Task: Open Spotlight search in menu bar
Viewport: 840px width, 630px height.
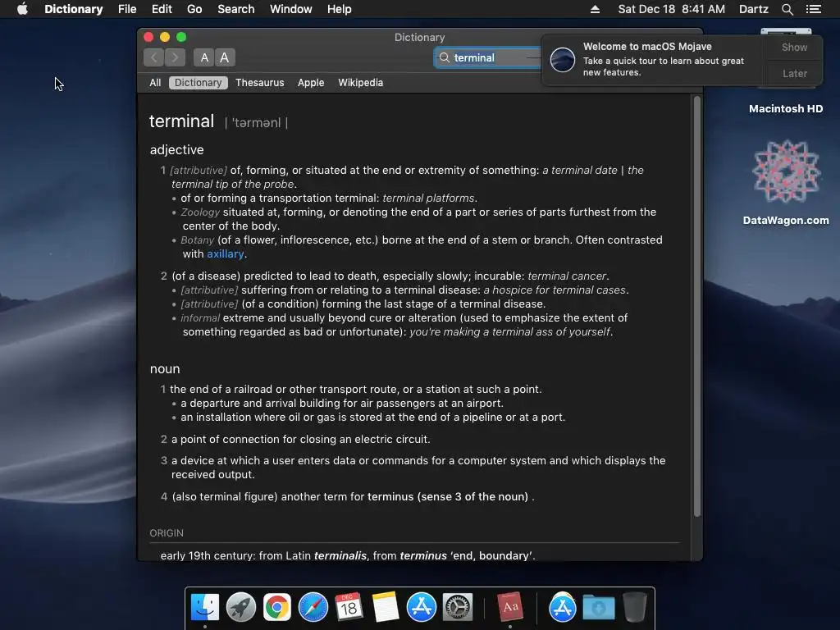Action: [787, 9]
